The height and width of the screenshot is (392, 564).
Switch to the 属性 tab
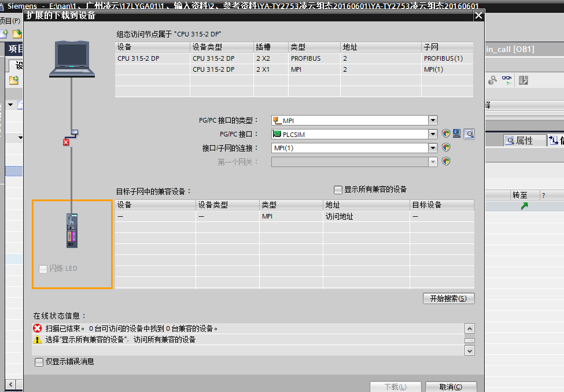(519, 140)
